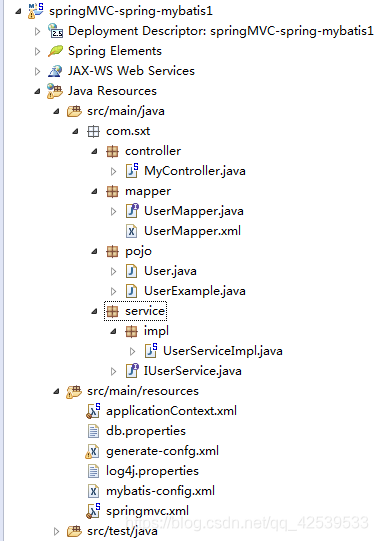Select the com.sxt package label
The width and height of the screenshot is (378, 541).
tap(128, 131)
